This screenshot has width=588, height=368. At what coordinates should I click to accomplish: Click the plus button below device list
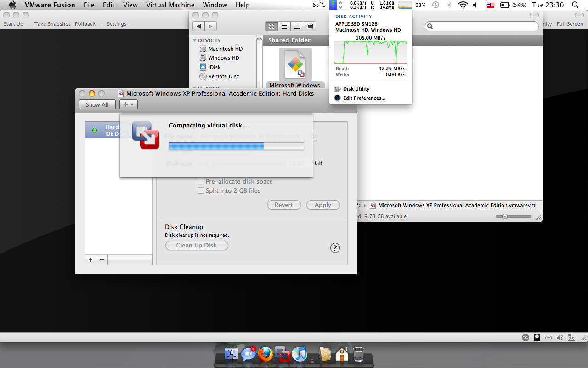click(x=90, y=260)
